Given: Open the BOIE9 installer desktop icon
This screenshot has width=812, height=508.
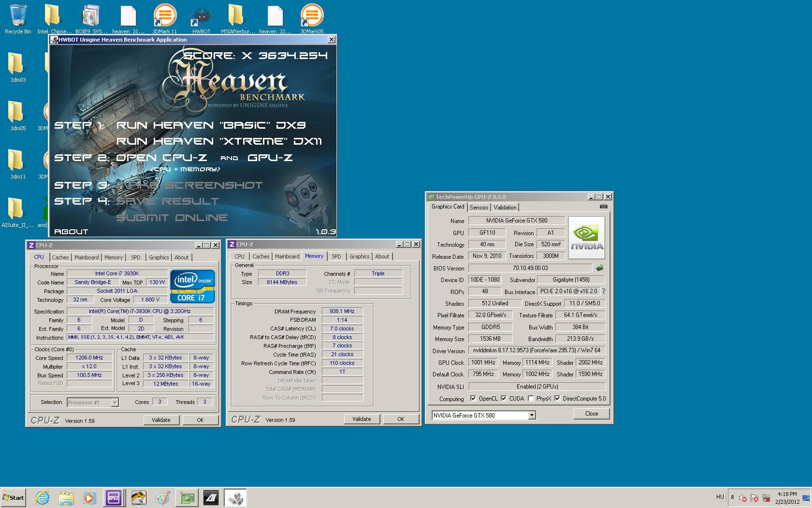Looking at the screenshot, I should point(91,18).
